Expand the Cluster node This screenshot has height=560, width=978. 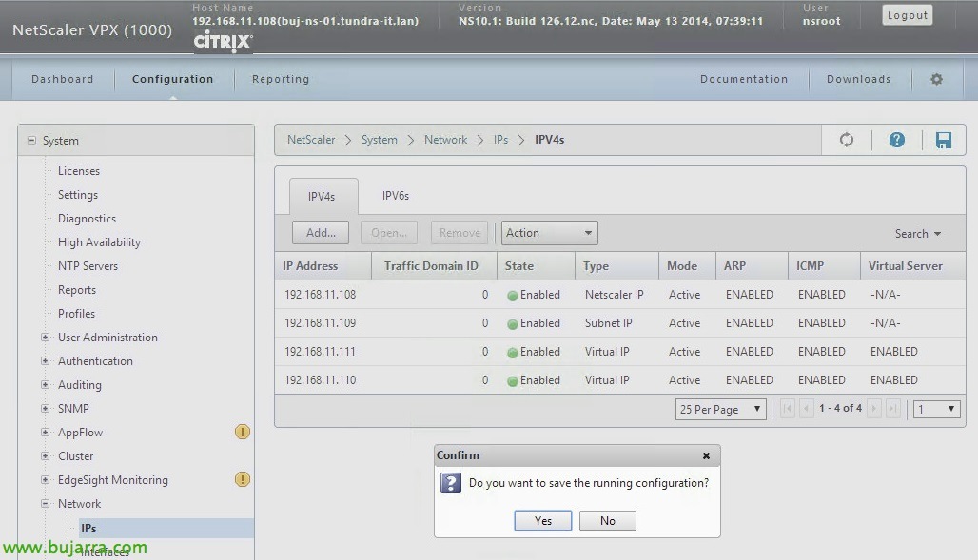pyautogui.click(x=45, y=455)
